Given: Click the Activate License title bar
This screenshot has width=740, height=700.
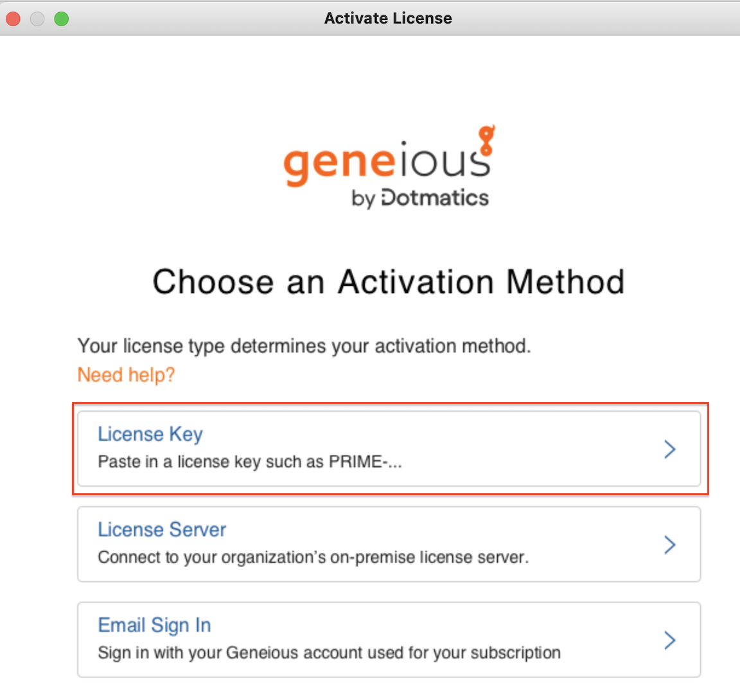Looking at the screenshot, I should click(x=387, y=18).
